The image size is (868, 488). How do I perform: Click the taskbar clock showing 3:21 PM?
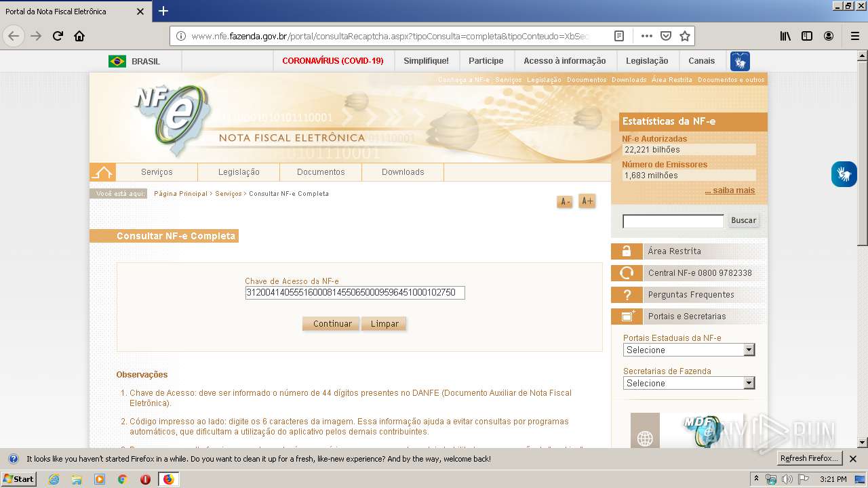(x=833, y=479)
